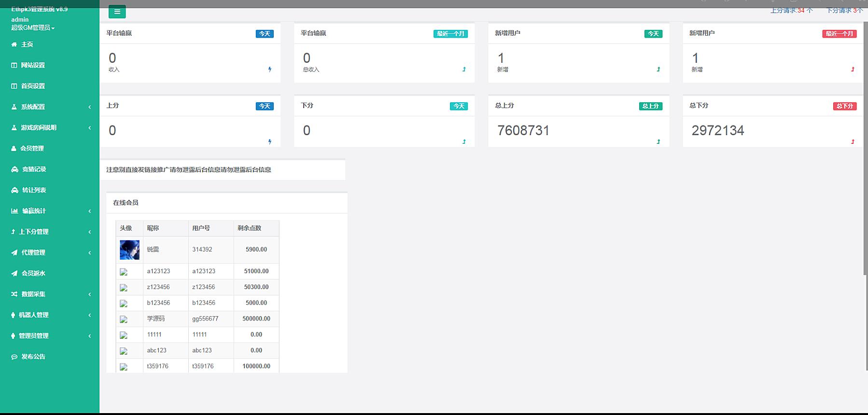Open the 下分请求 pending requests link
This screenshot has height=415, width=868.
point(844,10)
